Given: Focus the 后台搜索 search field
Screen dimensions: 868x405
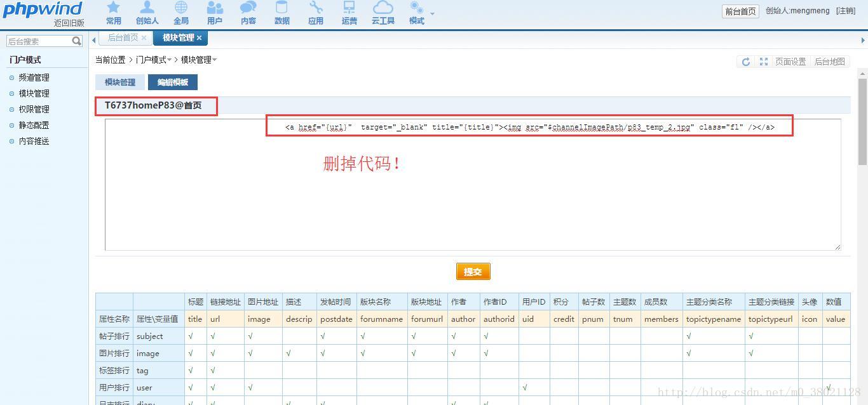Looking at the screenshot, I should [x=39, y=41].
